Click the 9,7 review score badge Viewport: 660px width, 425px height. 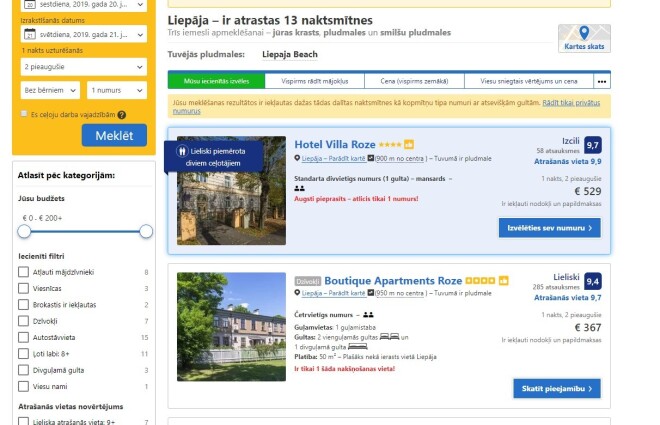[x=593, y=145]
